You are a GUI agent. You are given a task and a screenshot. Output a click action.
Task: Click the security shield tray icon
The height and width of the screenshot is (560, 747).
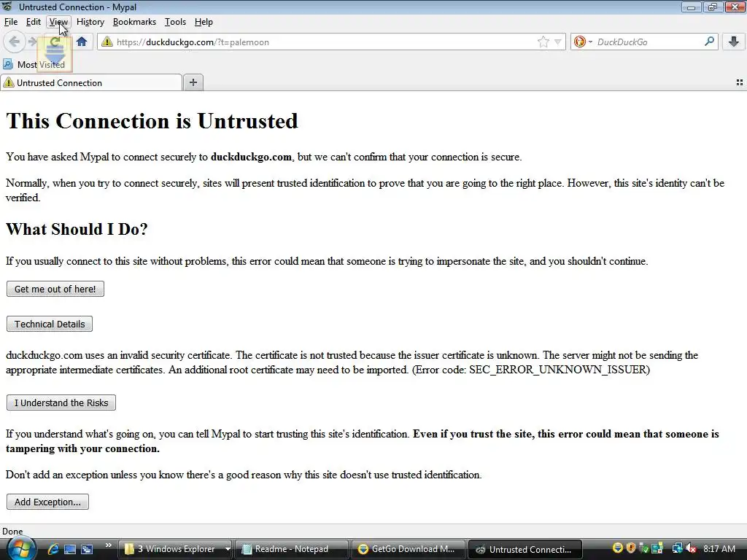tap(631, 548)
